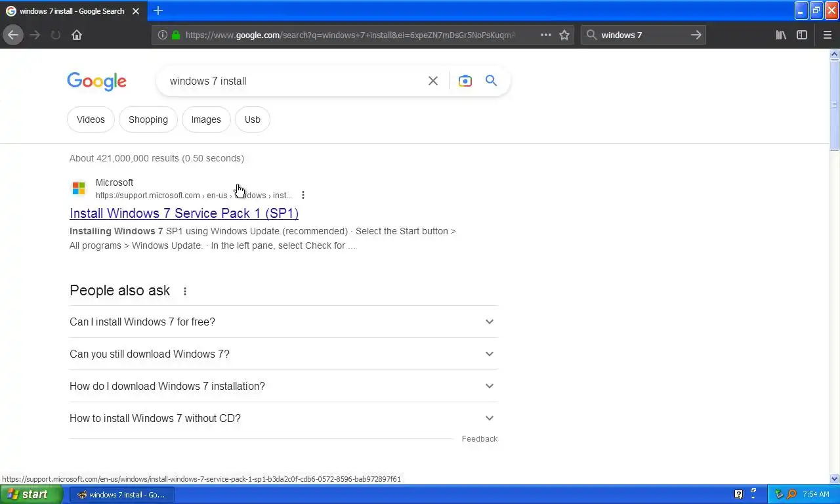This screenshot has height=504, width=840.
Task: Expand "Can you still download Windows 7?"
Action: pyautogui.click(x=283, y=354)
